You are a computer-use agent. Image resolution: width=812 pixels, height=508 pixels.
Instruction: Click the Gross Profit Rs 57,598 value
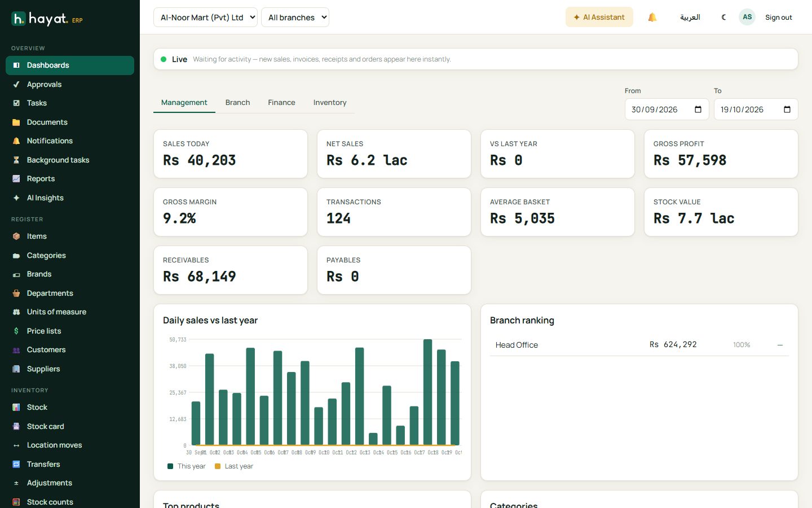(690, 161)
